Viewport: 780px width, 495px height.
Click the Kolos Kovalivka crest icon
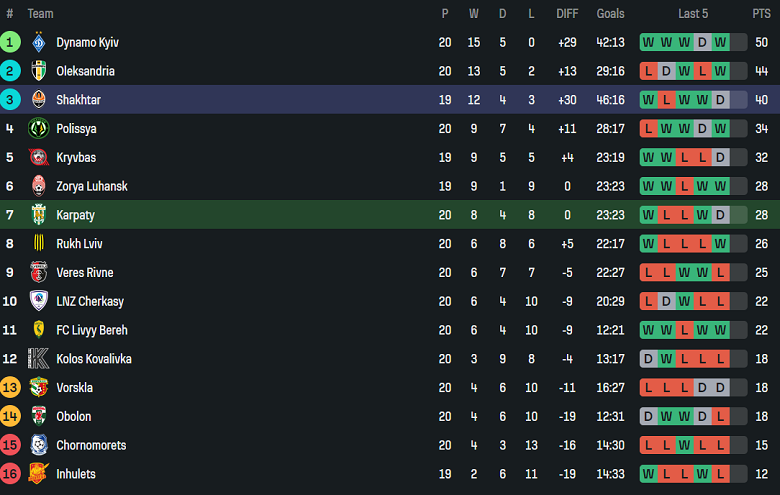click(39, 359)
